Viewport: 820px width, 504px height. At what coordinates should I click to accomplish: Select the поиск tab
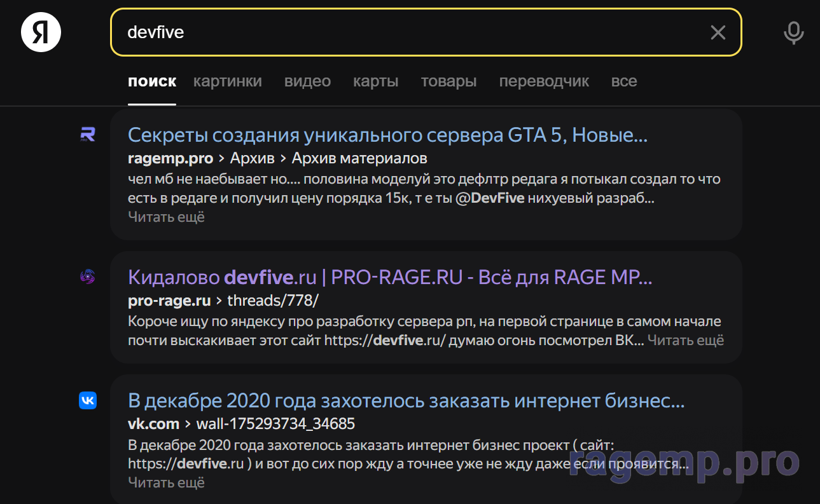(152, 81)
